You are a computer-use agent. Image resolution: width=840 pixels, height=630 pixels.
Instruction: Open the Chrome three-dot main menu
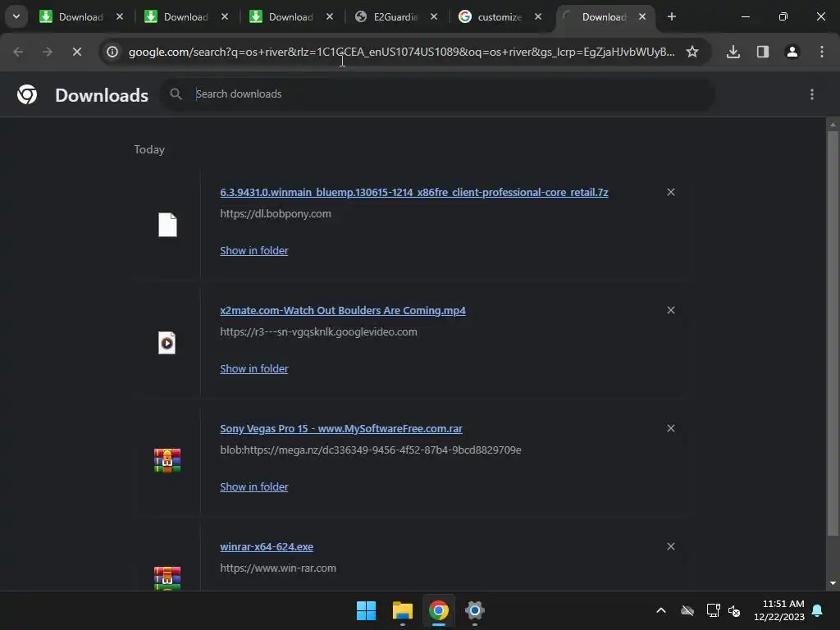[822, 52]
